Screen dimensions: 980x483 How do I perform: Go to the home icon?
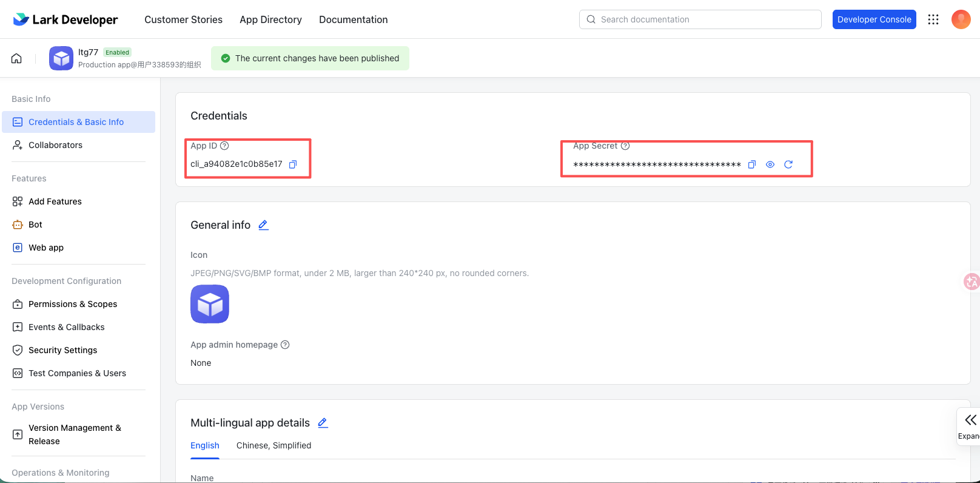pos(16,58)
